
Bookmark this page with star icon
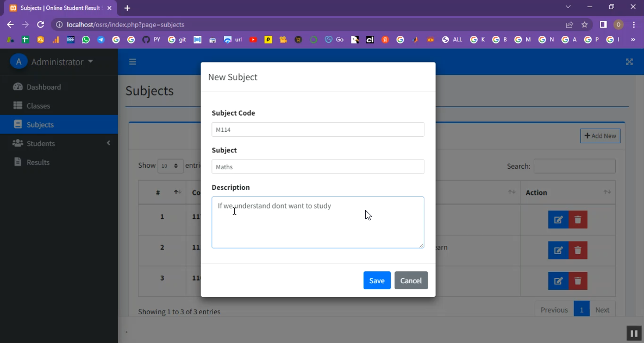click(585, 24)
